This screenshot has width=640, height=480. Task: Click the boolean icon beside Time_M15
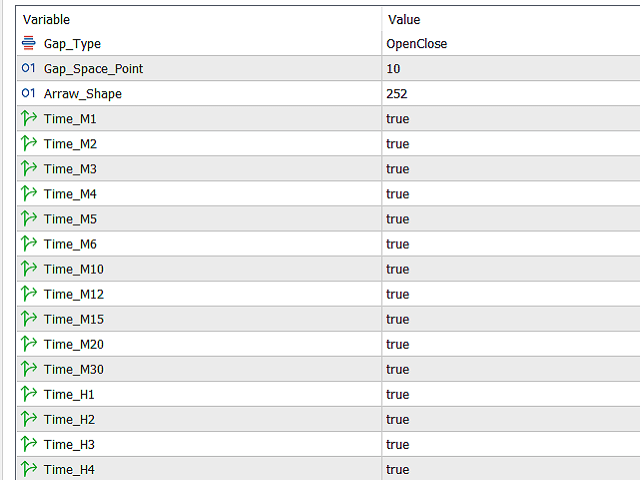(28, 319)
